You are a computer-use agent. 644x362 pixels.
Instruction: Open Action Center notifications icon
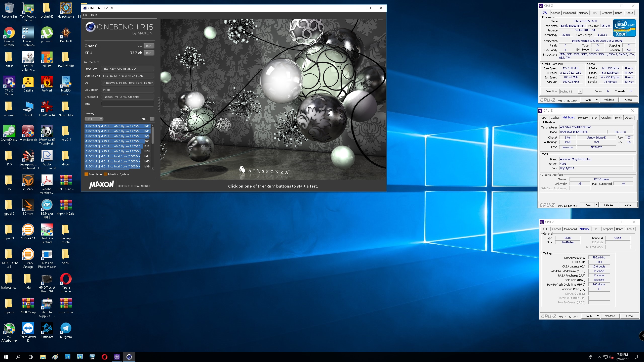coord(636,357)
